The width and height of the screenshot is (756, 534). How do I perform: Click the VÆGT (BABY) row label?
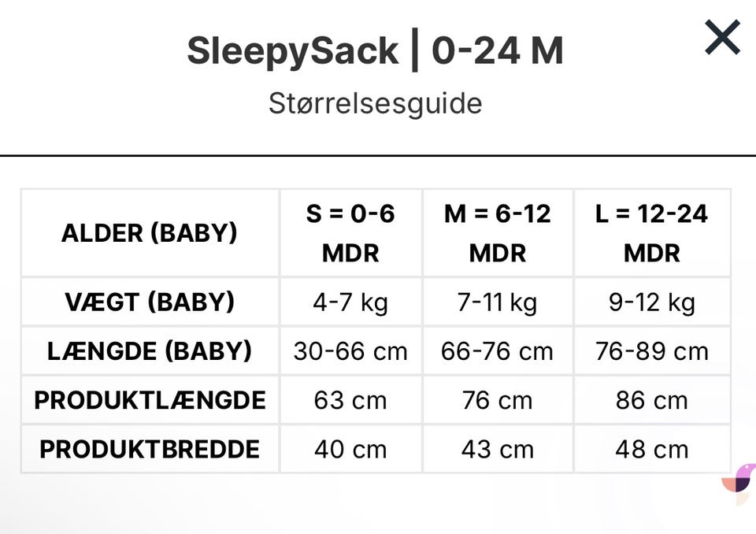click(150, 302)
